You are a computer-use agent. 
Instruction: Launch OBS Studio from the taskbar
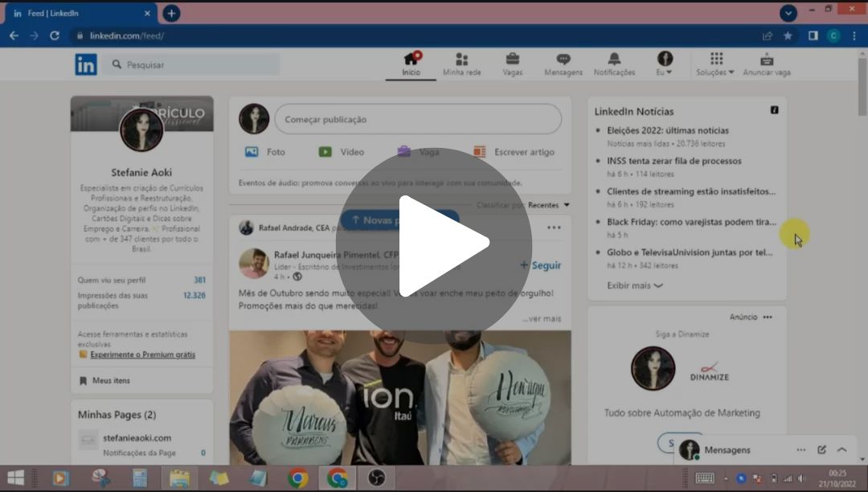(376, 478)
